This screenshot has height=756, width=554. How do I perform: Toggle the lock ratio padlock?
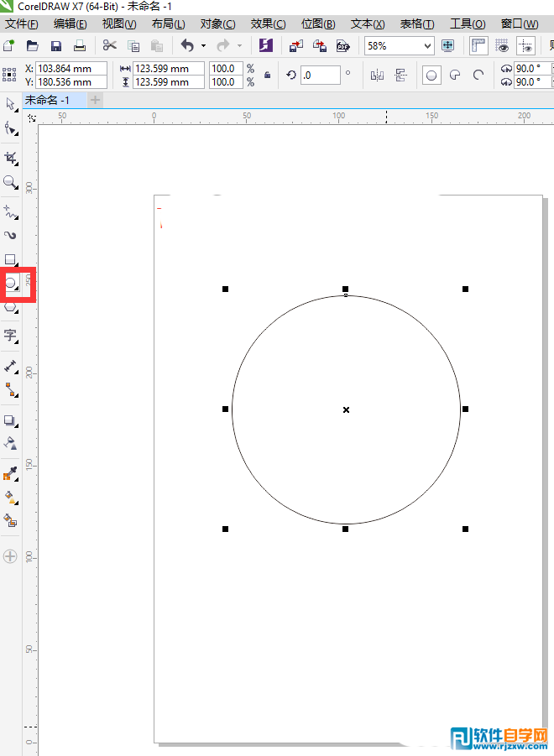pos(267,76)
